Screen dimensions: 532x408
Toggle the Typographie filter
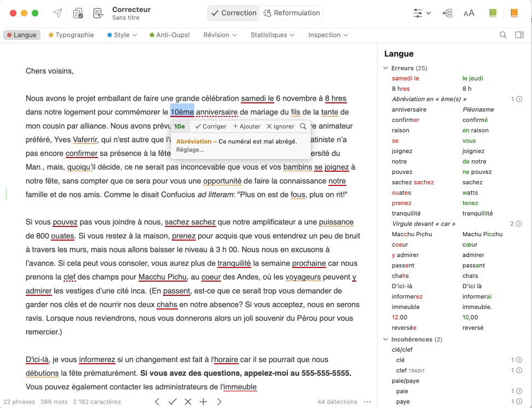pyautogui.click(x=71, y=35)
